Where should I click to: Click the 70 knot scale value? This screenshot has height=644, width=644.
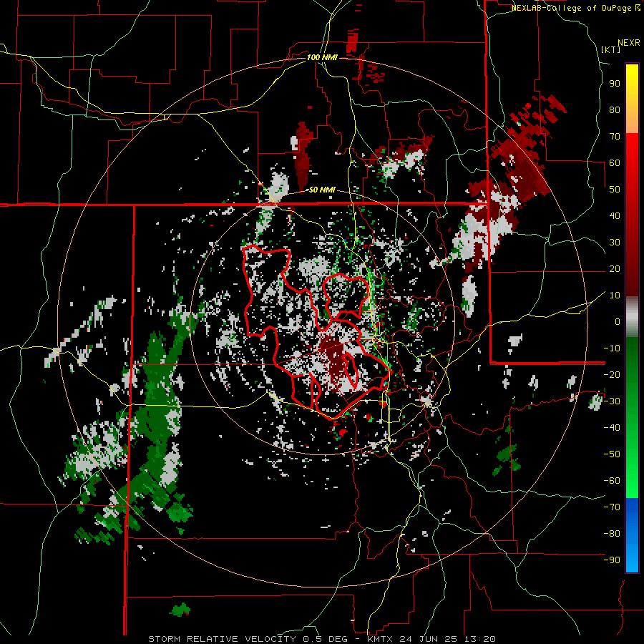pos(615,137)
